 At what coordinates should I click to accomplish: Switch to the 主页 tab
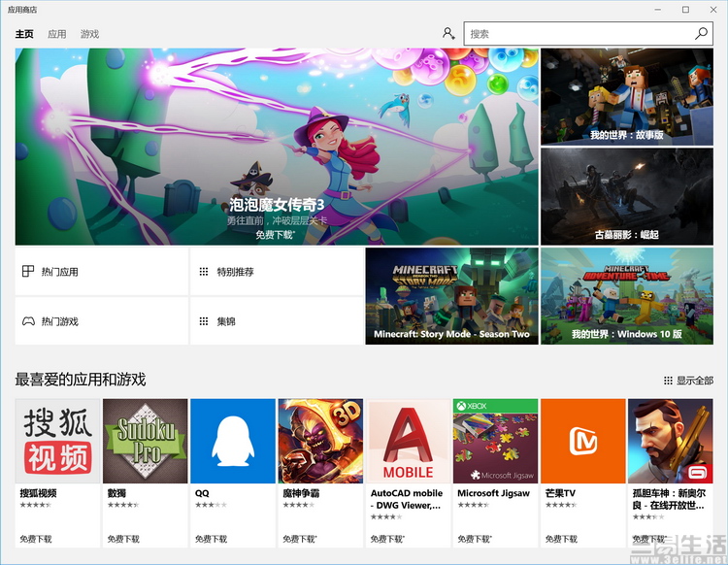[x=24, y=34]
